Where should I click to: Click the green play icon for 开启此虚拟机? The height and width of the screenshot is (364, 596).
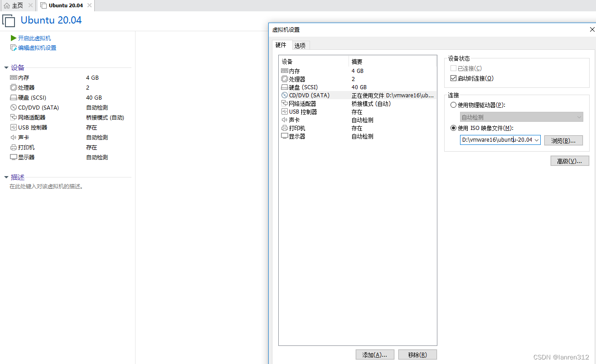14,38
